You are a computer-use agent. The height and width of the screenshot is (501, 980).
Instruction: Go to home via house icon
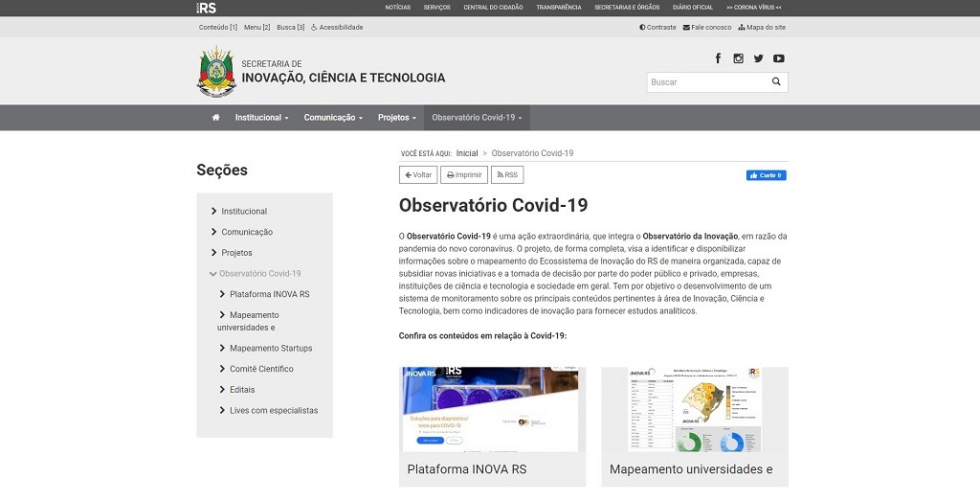pos(215,118)
